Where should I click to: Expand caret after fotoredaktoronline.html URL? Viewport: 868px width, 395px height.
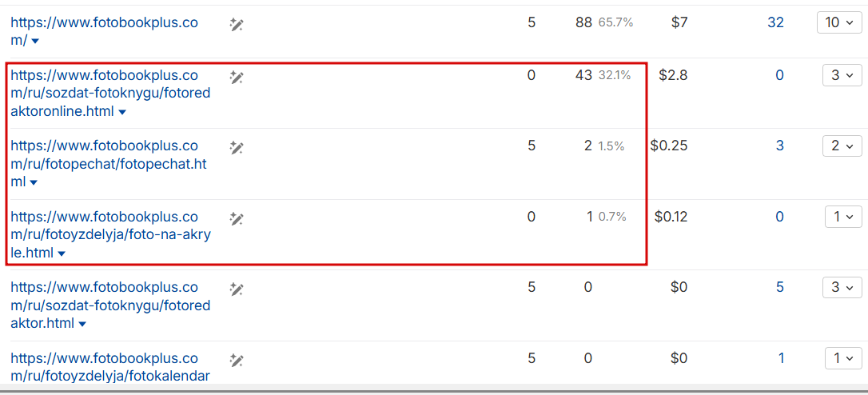pyautogui.click(x=122, y=113)
